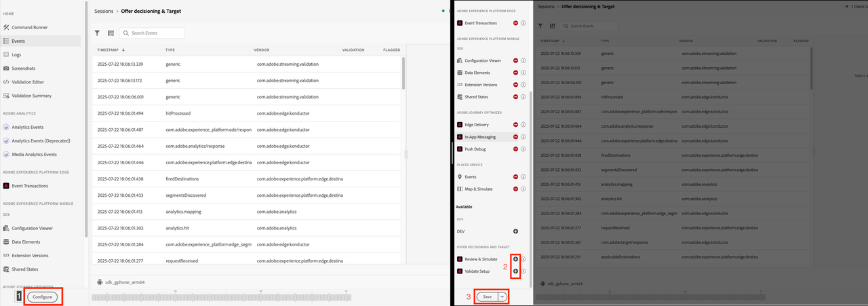The width and height of the screenshot is (868, 306).
Task: Remove the In-App Messaging view
Action: click(x=515, y=137)
